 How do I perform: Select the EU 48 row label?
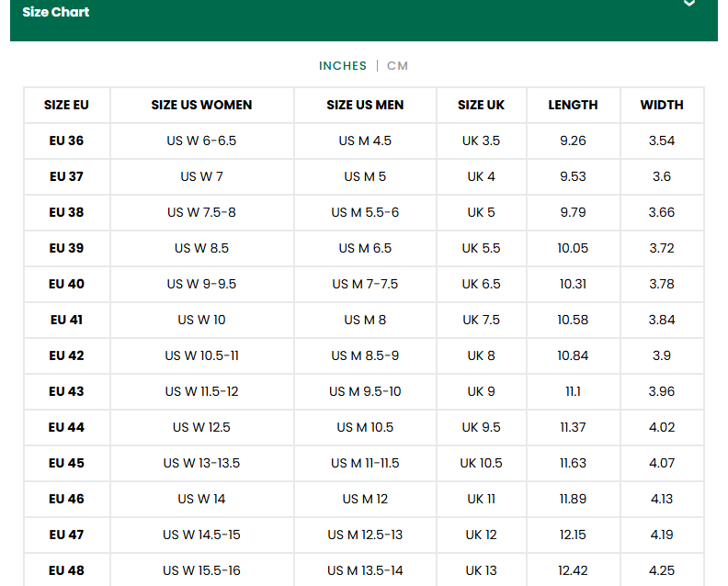[66, 570]
